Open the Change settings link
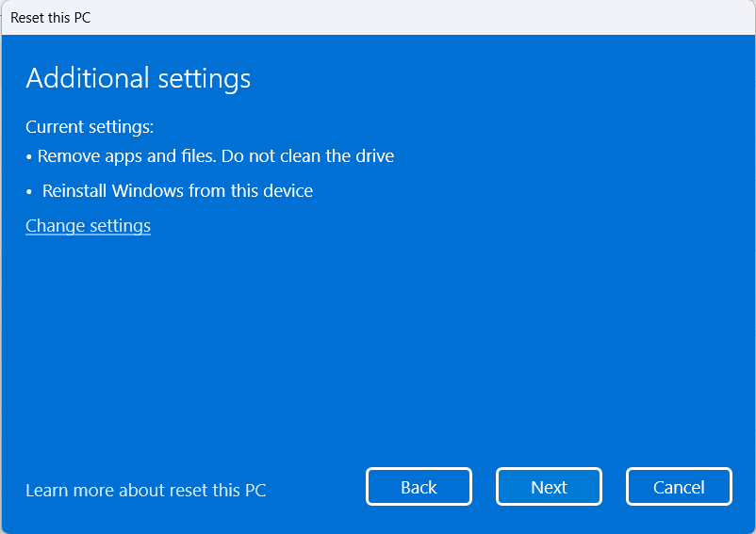756x534 pixels. pyautogui.click(x=89, y=226)
